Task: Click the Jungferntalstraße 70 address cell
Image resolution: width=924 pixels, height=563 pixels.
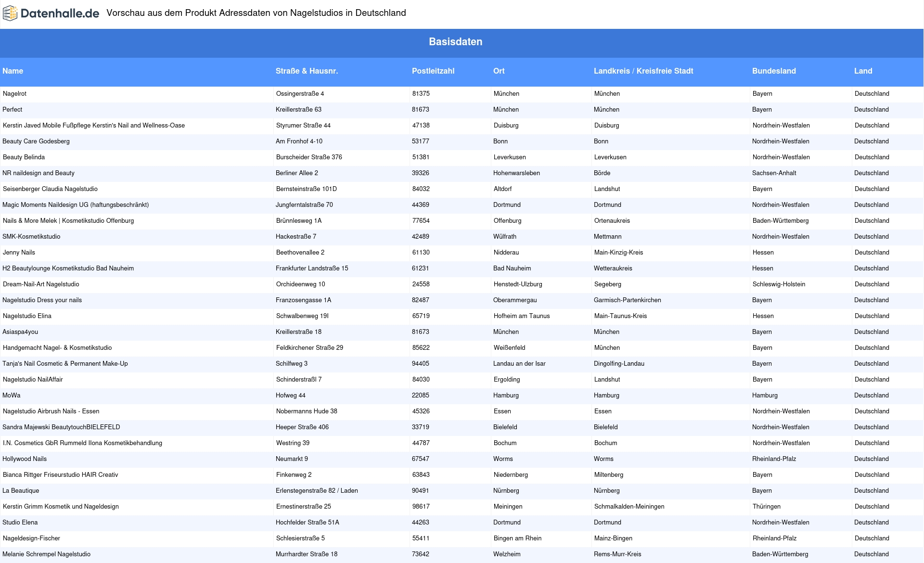Action: pyautogui.click(x=304, y=205)
